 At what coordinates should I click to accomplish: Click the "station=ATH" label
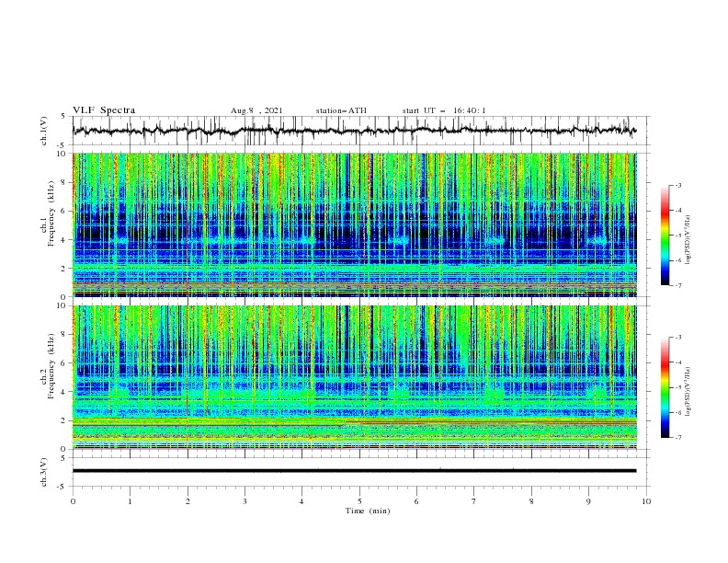click(x=341, y=110)
